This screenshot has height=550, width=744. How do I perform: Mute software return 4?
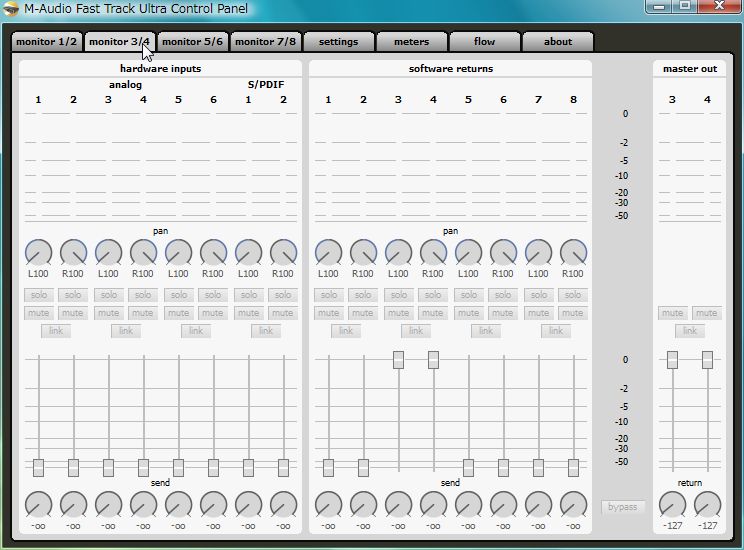coord(433,313)
